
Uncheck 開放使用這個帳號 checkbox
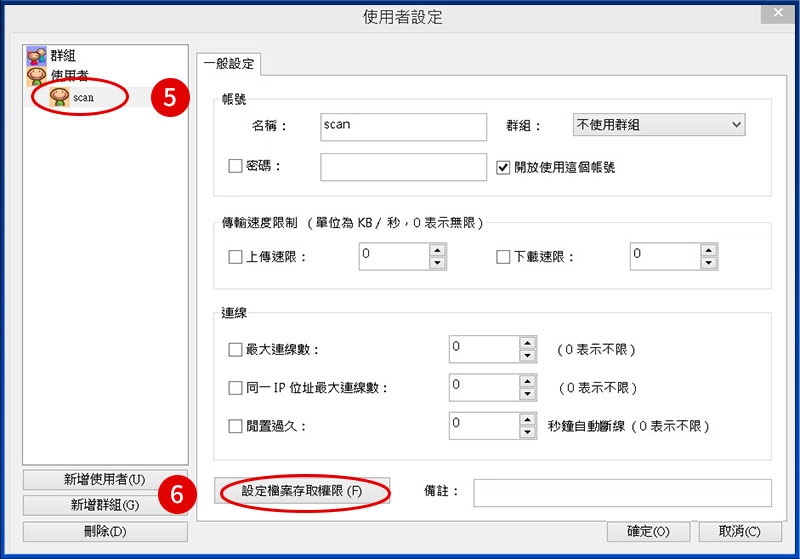click(504, 167)
